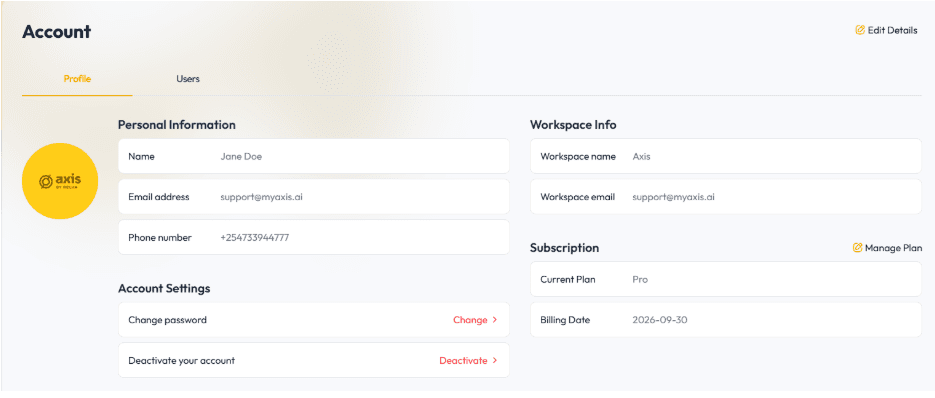Click the Deactivate your account label

(181, 360)
